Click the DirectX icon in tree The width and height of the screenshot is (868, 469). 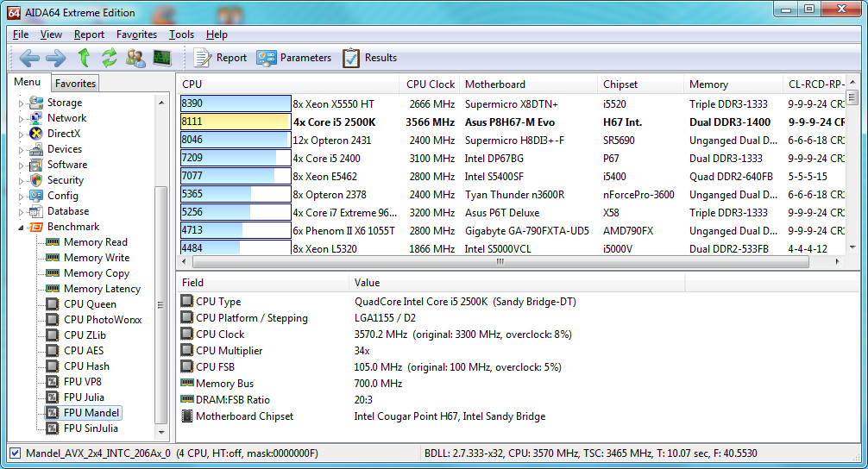(36, 134)
